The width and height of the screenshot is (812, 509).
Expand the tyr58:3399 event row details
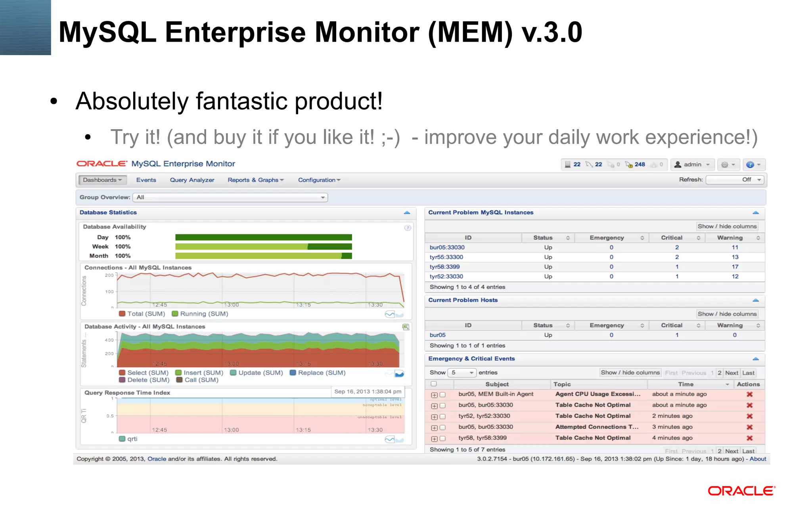click(434, 439)
